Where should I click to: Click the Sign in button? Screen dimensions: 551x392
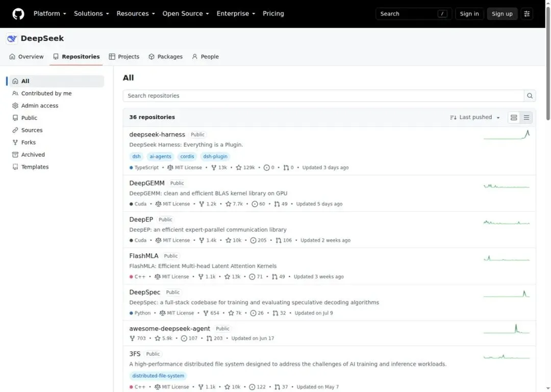(x=469, y=14)
